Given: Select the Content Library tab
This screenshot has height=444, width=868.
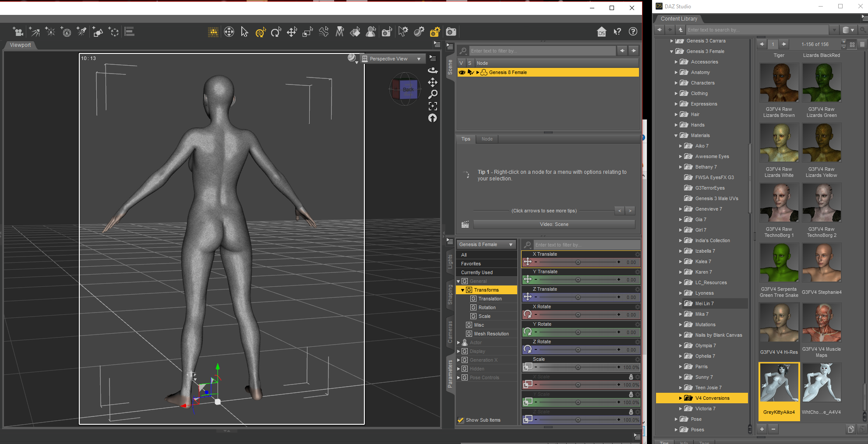Looking at the screenshot, I should [679, 19].
